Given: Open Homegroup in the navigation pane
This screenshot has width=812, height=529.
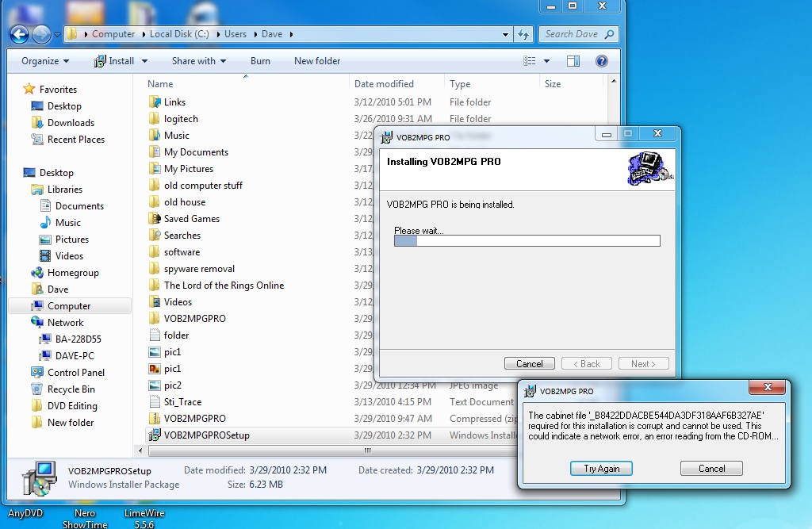Looking at the screenshot, I should [x=72, y=273].
